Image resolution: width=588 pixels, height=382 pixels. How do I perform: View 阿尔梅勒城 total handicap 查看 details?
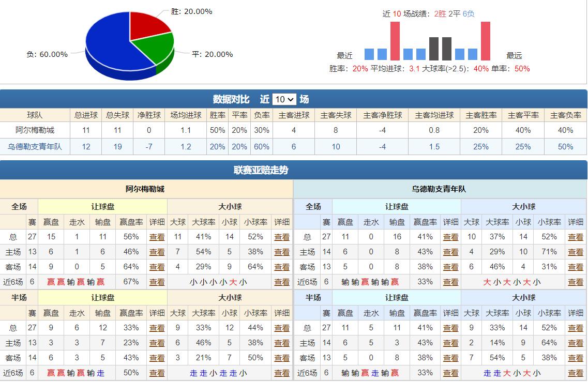[157, 237]
